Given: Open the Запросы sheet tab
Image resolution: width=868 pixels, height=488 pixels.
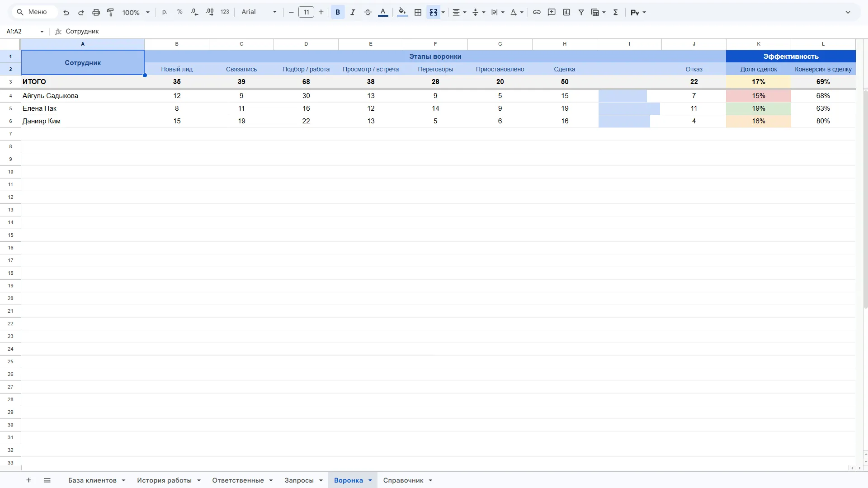Looking at the screenshot, I should click(x=299, y=480).
